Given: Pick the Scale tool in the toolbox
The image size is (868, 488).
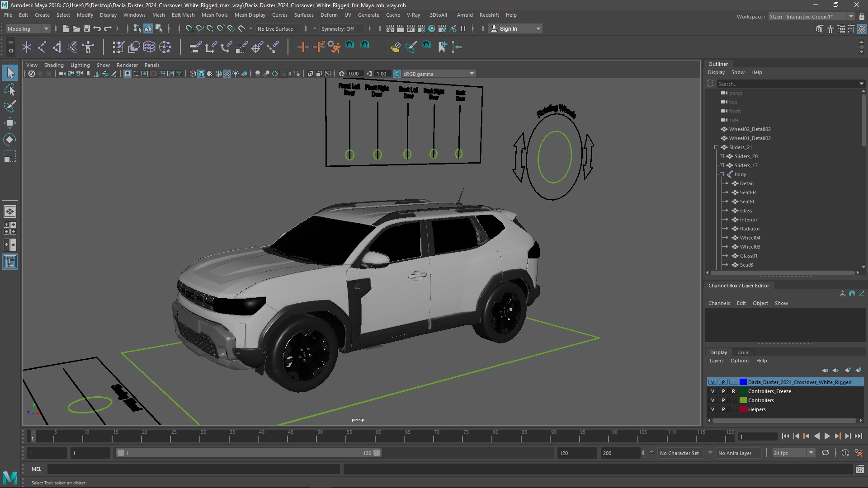Looking at the screenshot, I should point(10,156).
